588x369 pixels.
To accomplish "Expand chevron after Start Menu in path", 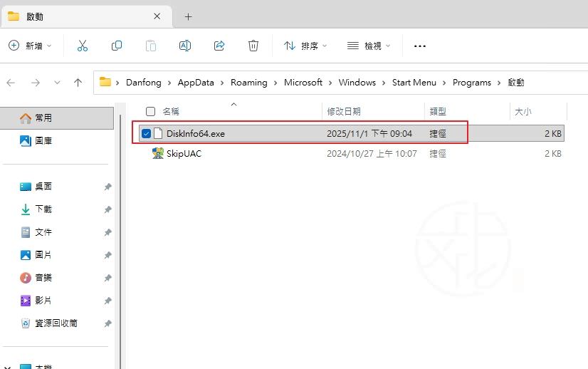I will tap(444, 83).
